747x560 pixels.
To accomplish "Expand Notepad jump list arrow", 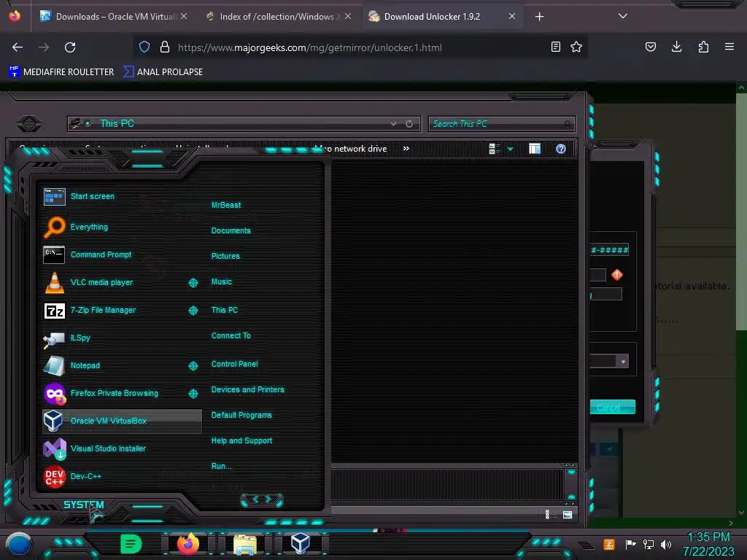I will (193, 366).
